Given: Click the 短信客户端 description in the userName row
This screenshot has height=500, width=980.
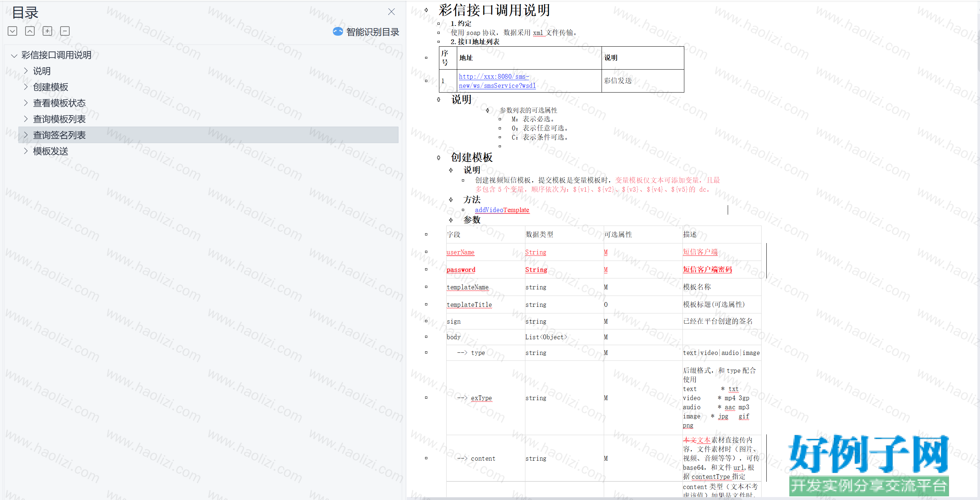Looking at the screenshot, I should pyautogui.click(x=700, y=252).
